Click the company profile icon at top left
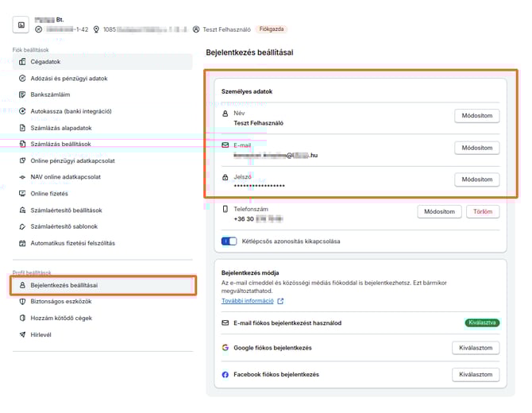The height and width of the screenshot is (413, 532). pyautogui.click(x=21, y=25)
